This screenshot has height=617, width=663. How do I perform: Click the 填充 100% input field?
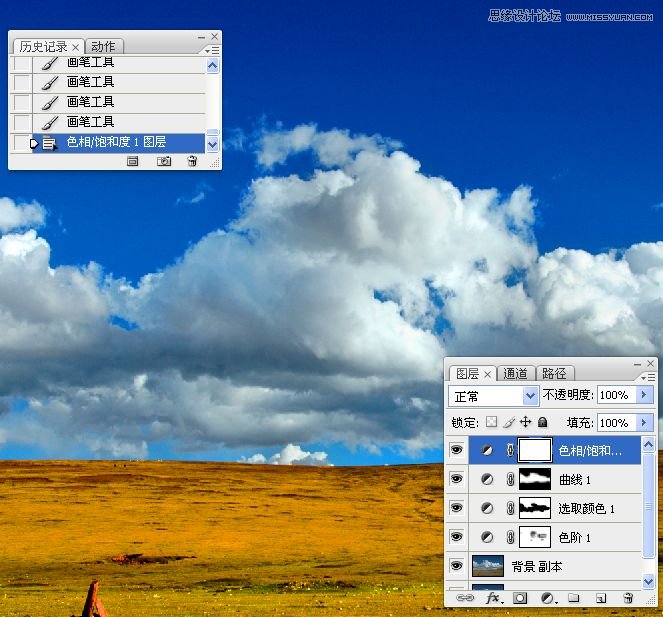tap(616, 423)
